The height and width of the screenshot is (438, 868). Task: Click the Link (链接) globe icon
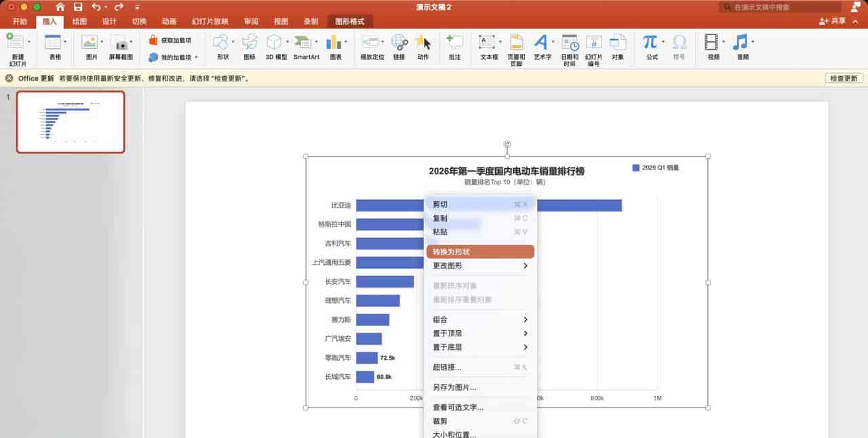399,42
